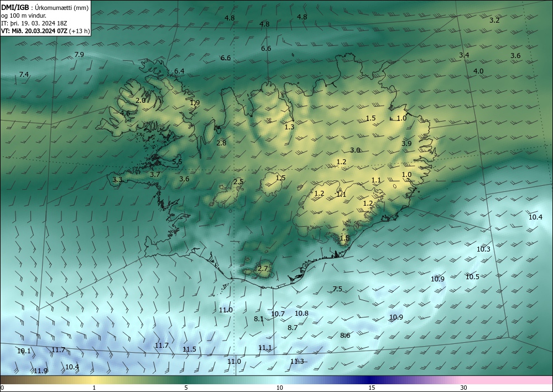Click the map value "1.3"
This screenshot has height=392, width=553.
[x=289, y=127]
